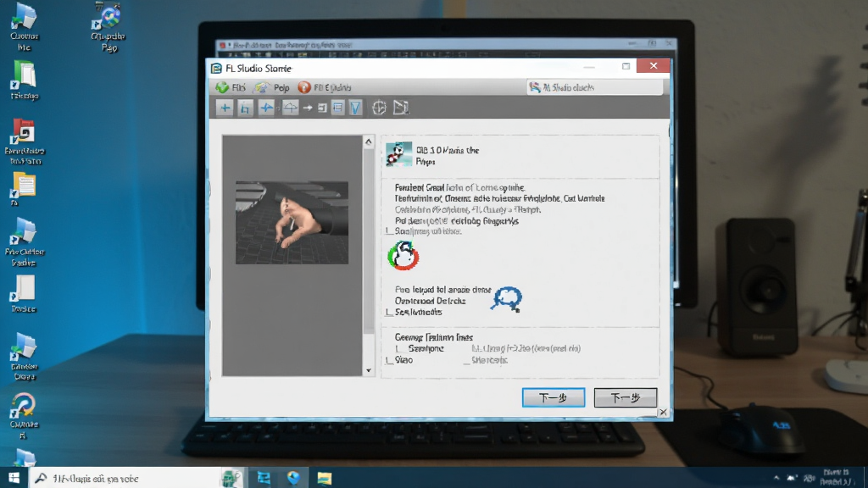Click the dark-bordered 下一步 button

625,397
